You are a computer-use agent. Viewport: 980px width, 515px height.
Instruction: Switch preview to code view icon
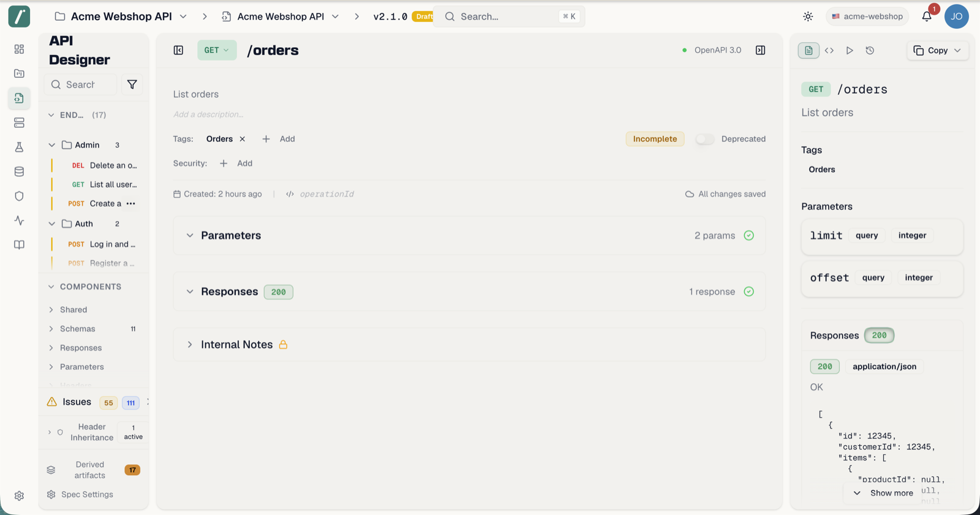829,50
